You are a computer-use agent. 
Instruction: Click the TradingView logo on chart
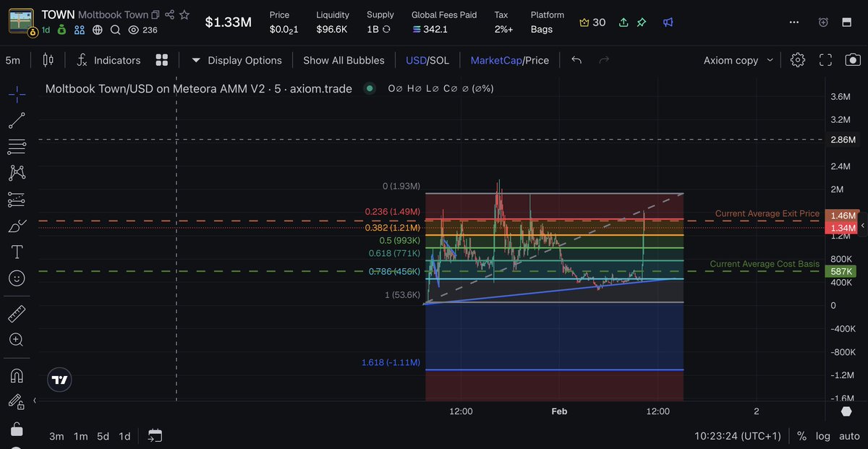tap(60, 380)
